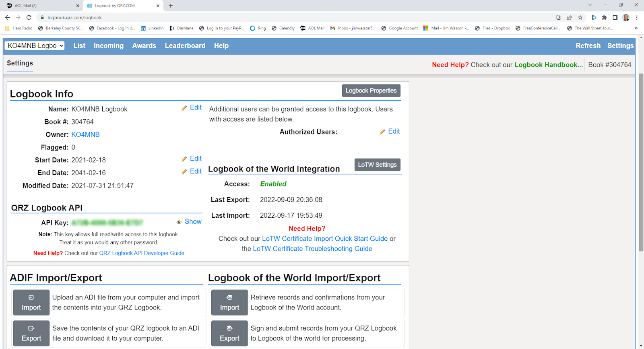The image size is (644, 349).
Task: Toggle the browser side panel icon
Action: 615,17
